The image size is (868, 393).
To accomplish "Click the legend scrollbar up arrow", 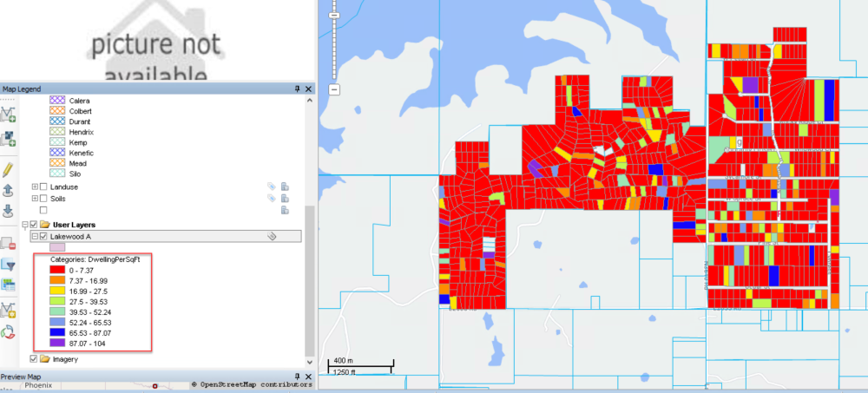I will click(x=310, y=101).
